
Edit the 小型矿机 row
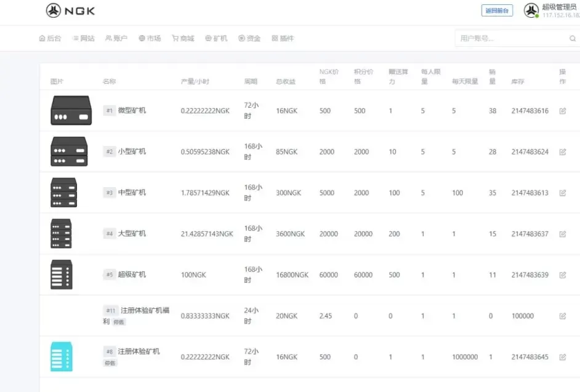click(x=563, y=151)
